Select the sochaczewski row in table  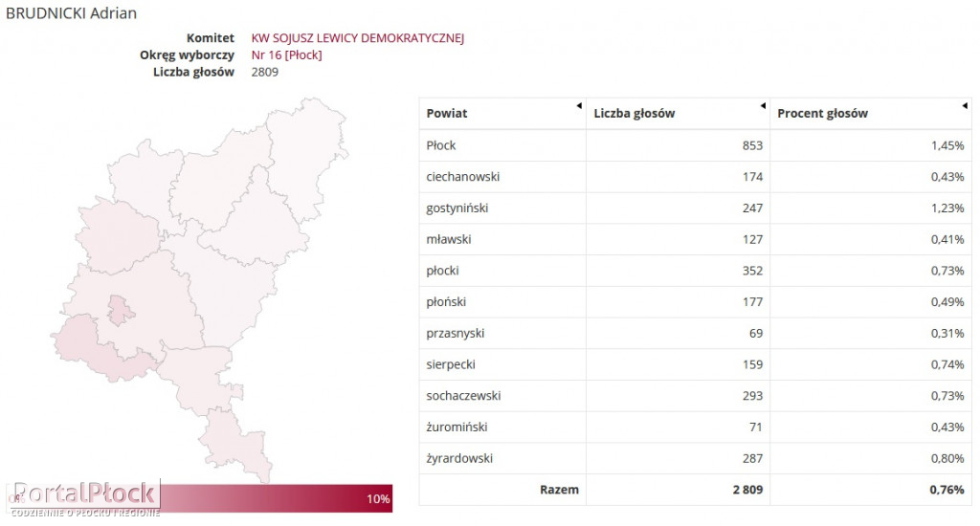pyautogui.click(x=695, y=395)
